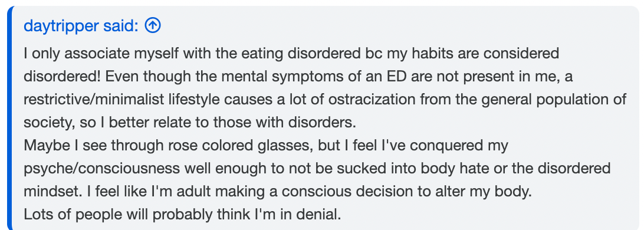
Task: Click the circled up-arrow icon beside daytripper said
Action: coord(153,26)
